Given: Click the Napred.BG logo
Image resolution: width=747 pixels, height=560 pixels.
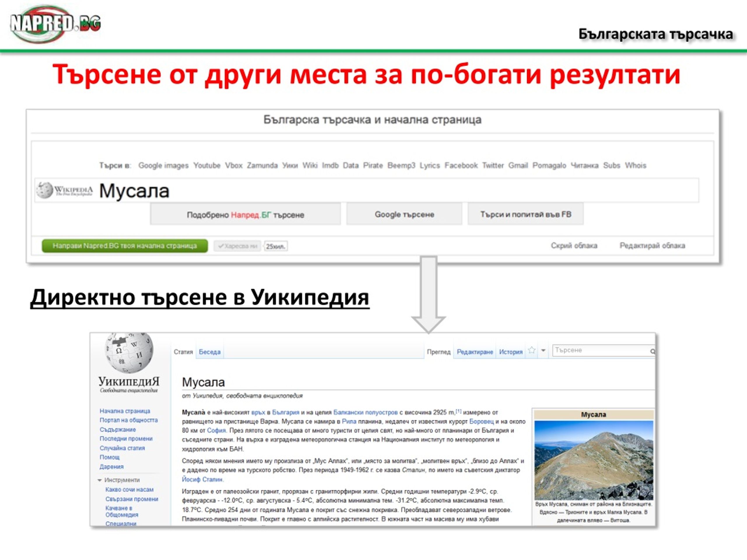Looking at the screenshot, I should click(55, 24).
